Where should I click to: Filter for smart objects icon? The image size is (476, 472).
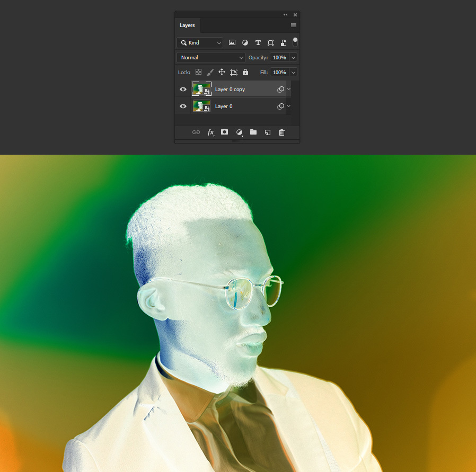(x=283, y=42)
